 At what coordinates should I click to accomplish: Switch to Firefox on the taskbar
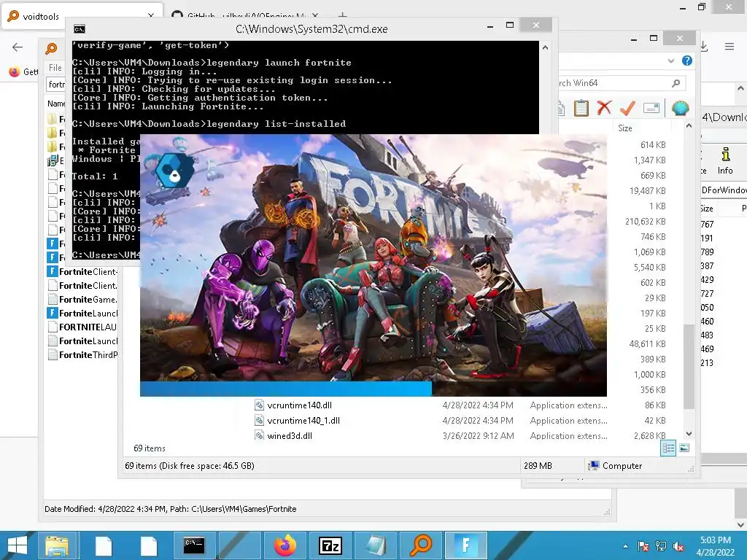pos(285,545)
